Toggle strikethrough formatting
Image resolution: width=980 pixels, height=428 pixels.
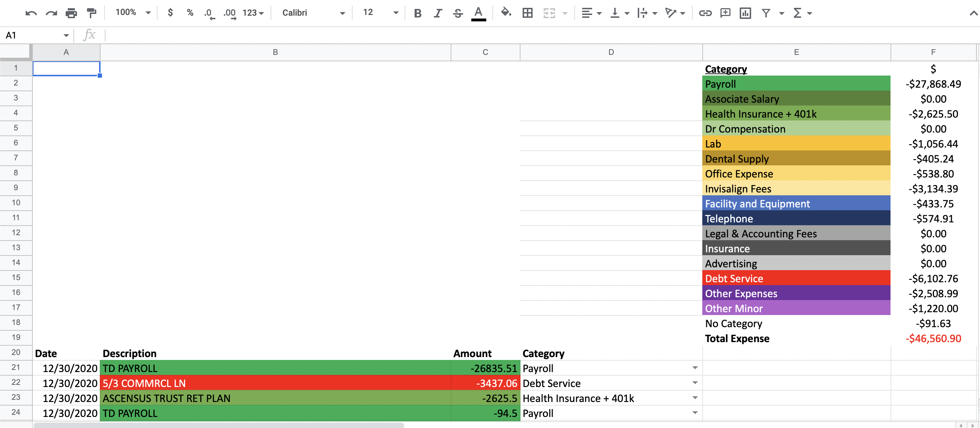458,13
